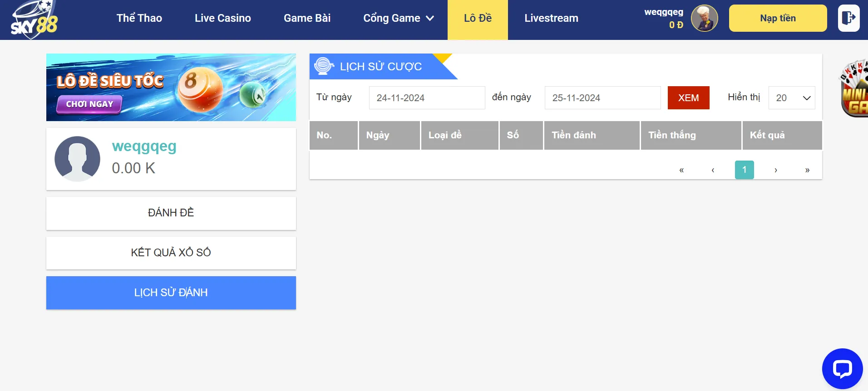Click the Nạp tiền button
The image size is (868, 391).
[x=777, y=18]
